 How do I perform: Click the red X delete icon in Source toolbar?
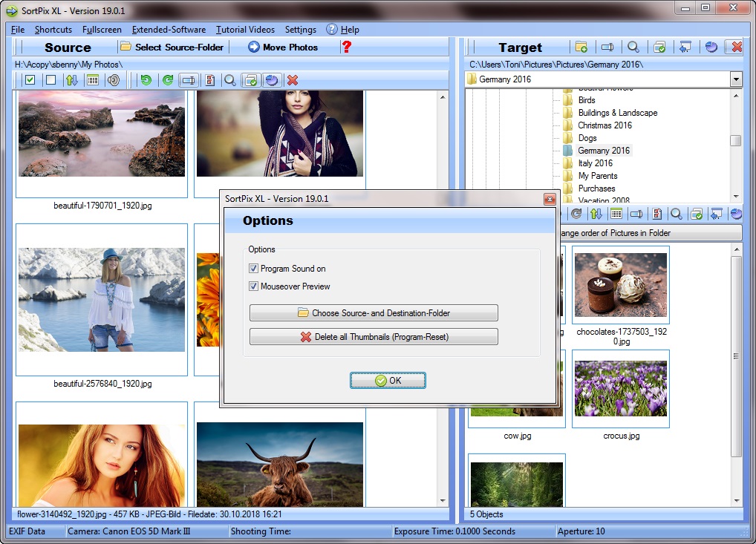tap(293, 80)
